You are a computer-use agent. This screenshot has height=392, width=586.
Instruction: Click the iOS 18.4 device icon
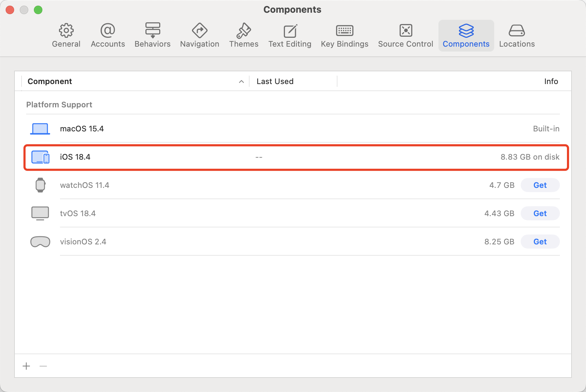point(40,157)
